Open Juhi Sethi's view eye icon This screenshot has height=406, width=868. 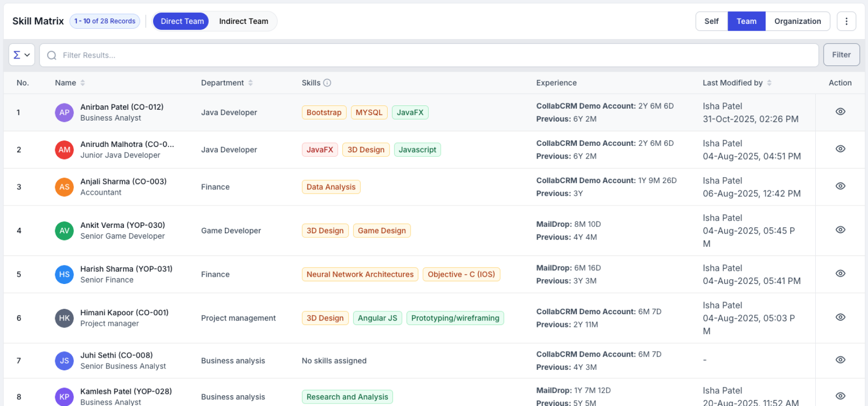click(840, 360)
